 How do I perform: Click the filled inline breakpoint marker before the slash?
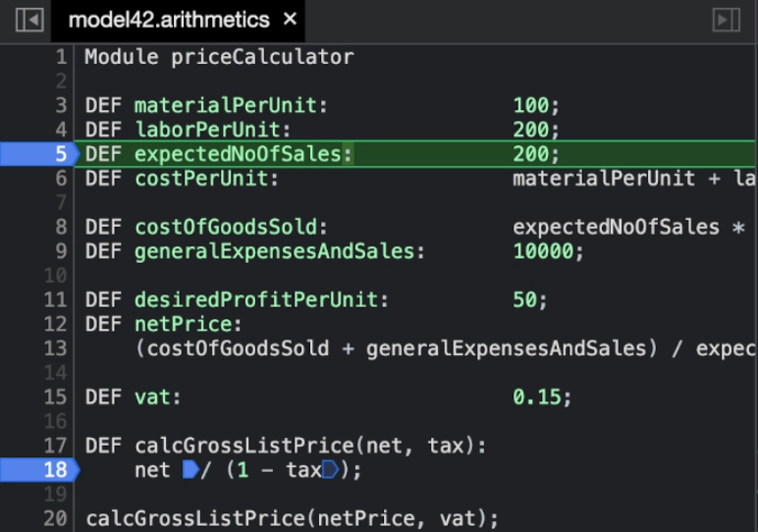[x=190, y=469]
